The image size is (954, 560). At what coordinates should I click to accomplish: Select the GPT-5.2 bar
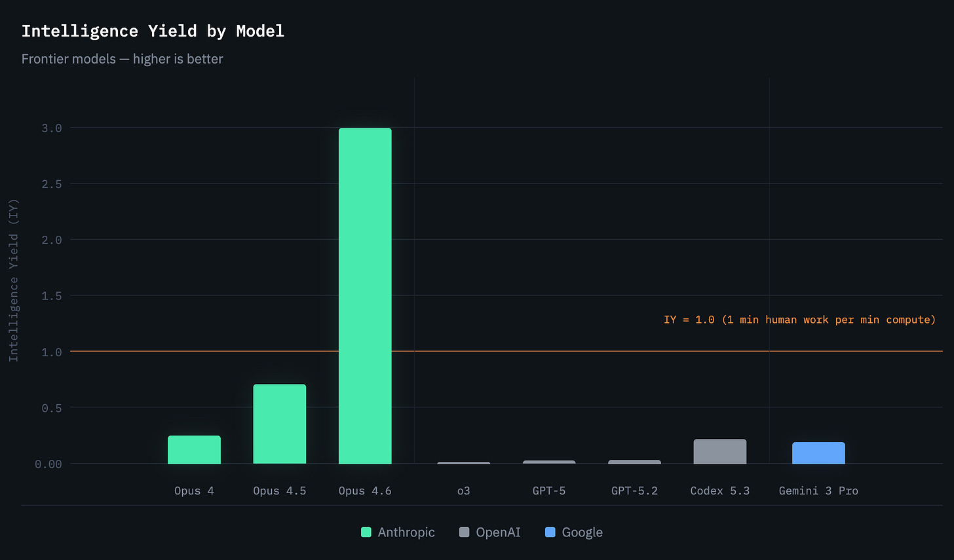(634, 462)
